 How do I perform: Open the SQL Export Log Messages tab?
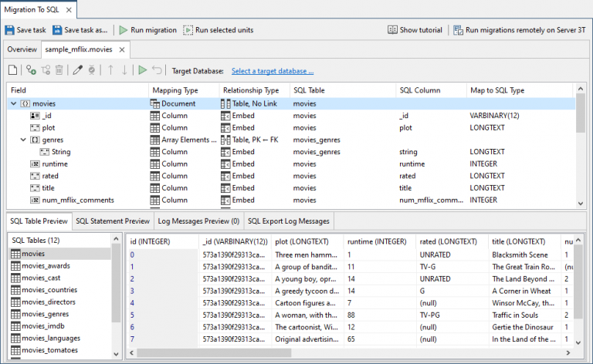tap(289, 221)
